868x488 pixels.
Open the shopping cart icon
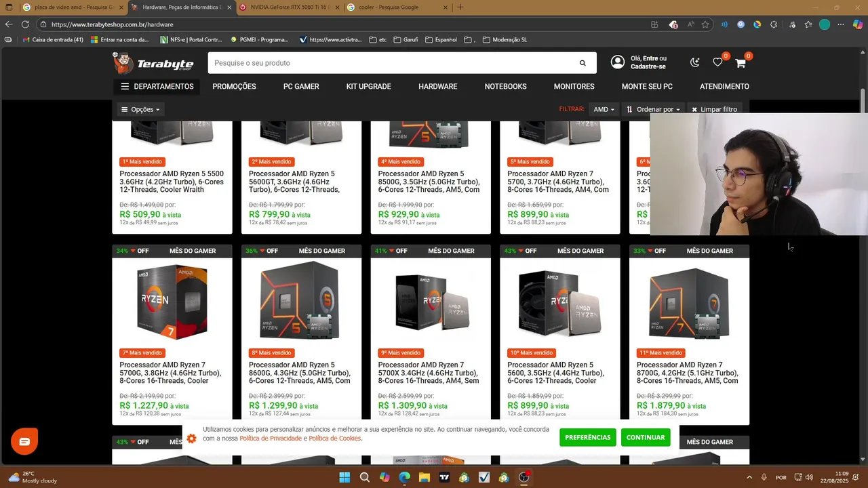tap(740, 63)
